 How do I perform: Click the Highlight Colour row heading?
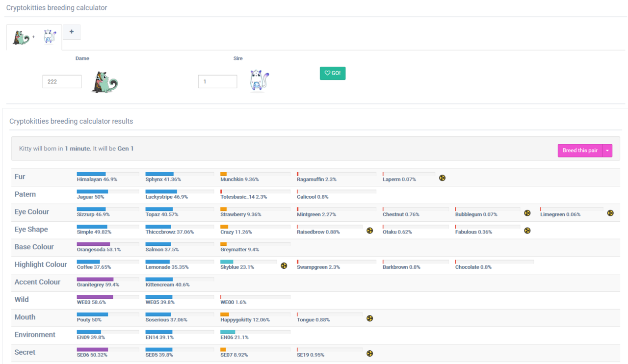click(41, 264)
